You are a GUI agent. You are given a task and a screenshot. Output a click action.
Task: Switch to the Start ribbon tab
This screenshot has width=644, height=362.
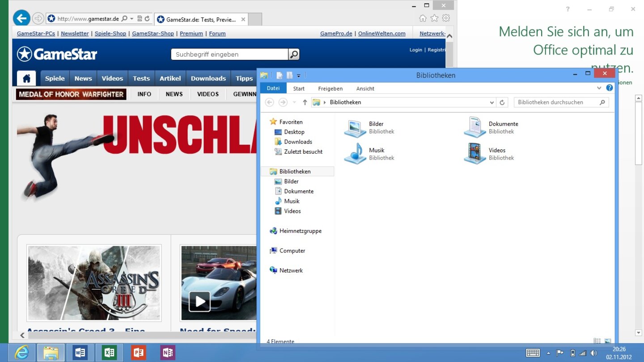(299, 88)
